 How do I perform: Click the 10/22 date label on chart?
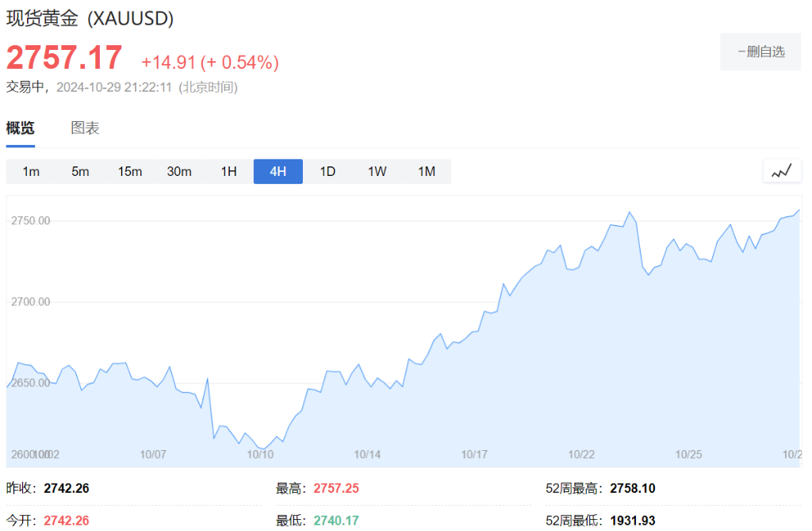point(581,454)
